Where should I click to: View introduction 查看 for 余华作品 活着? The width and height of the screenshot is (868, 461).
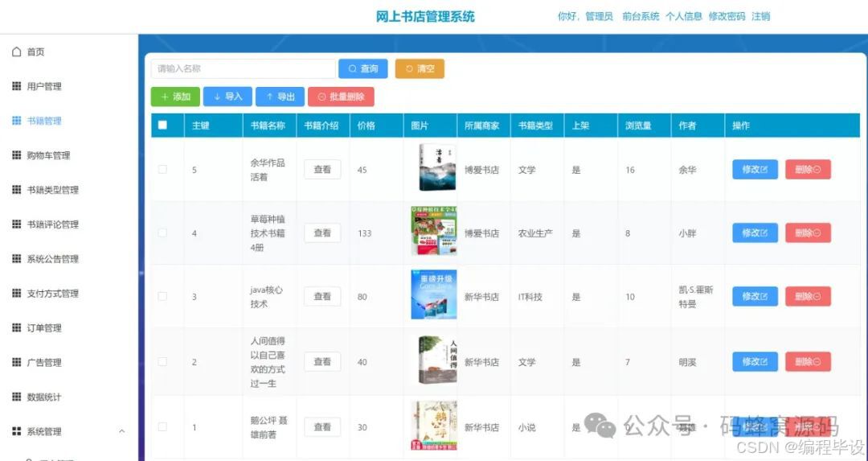(x=322, y=170)
